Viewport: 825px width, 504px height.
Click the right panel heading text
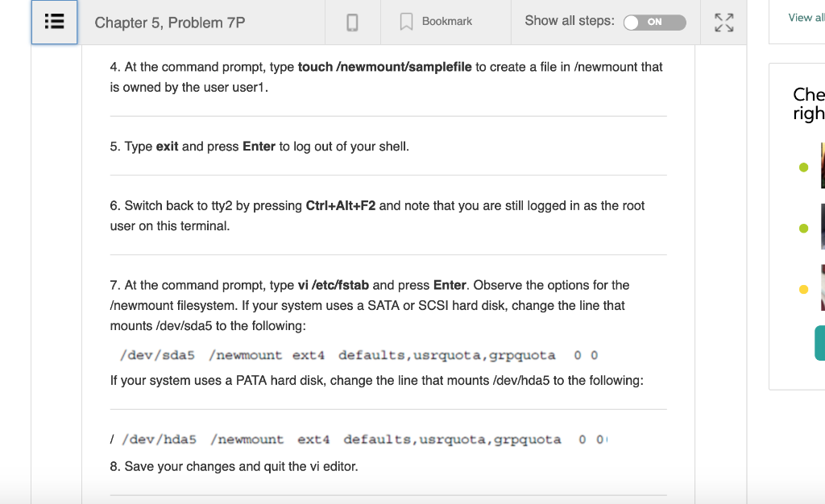pyautogui.click(x=809, y=105)
